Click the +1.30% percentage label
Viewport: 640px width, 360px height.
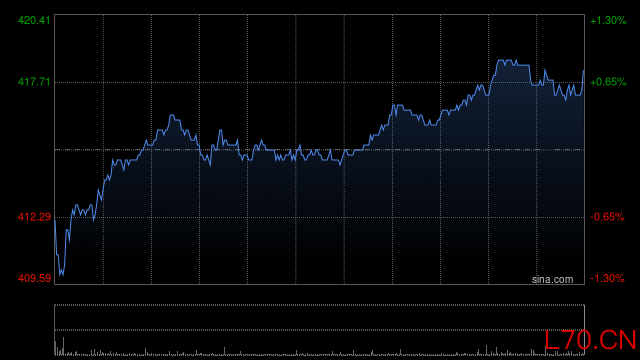click(608, 20)
